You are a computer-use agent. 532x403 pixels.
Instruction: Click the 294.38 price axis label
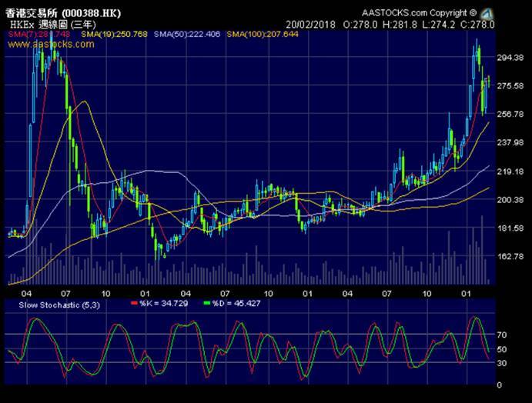tap(510, 58)
